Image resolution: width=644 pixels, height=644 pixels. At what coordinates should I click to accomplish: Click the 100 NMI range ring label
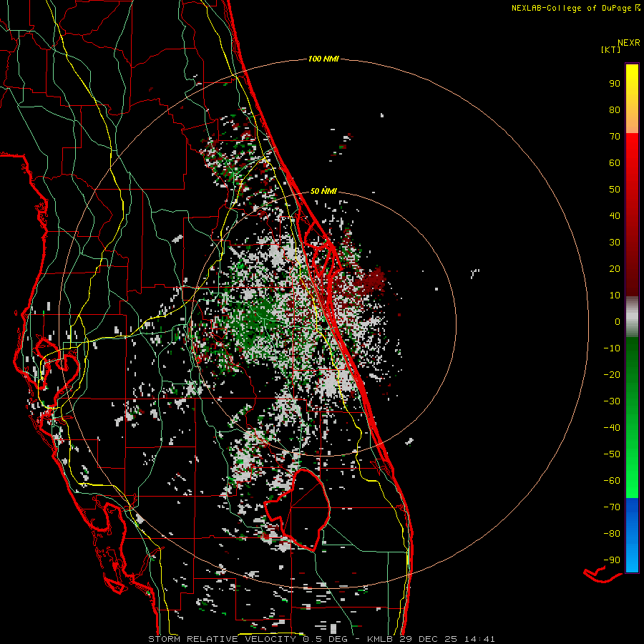coord(323,59)
